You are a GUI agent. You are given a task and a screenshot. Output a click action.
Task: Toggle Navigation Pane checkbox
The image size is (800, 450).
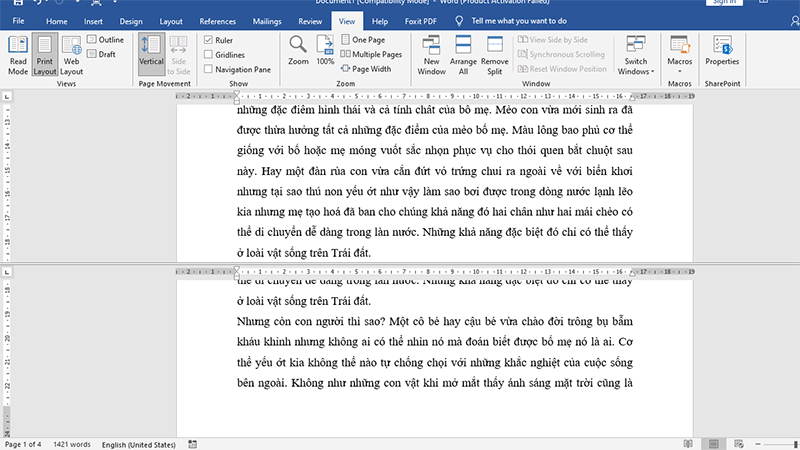point(208,69)
